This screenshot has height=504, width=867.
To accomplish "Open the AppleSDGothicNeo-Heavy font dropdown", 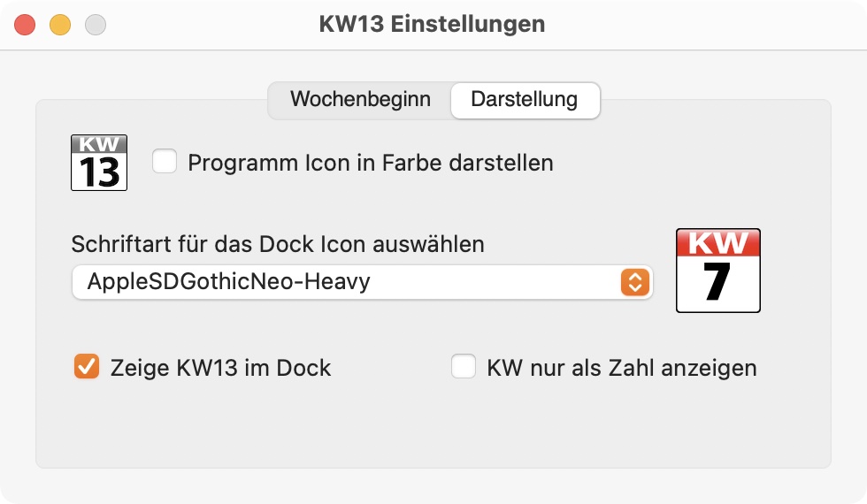I will [x=362, y=282].
